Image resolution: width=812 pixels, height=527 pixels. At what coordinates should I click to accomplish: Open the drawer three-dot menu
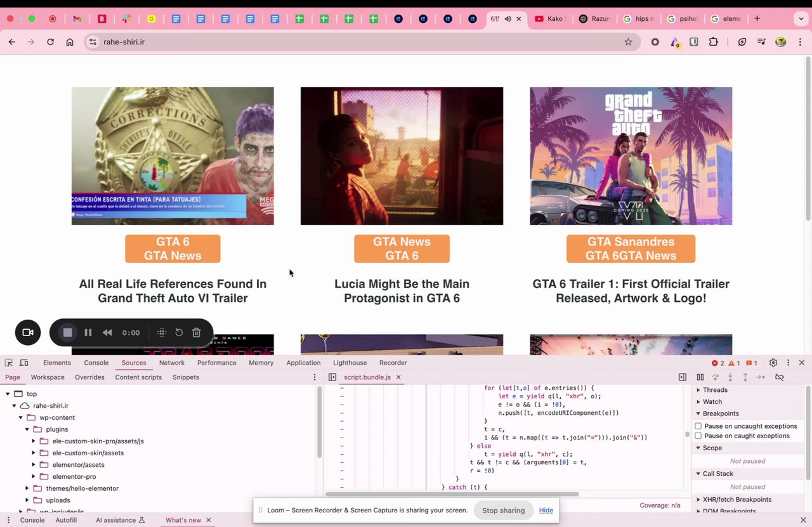tap(7, 520)
